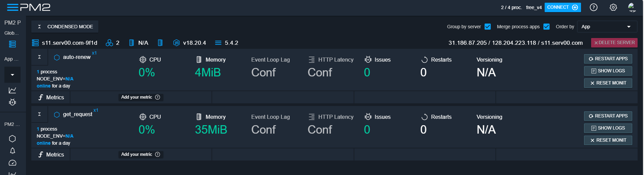Expand the sidebar app selector dropdown arrow
This screenshot has height=175, width=644.
[x=12, y=75]
